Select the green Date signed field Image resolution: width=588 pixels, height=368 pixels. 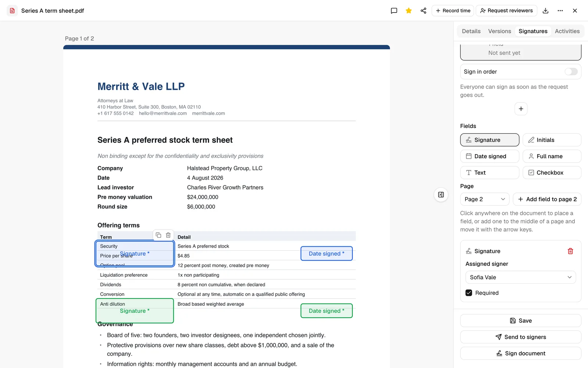326,311
